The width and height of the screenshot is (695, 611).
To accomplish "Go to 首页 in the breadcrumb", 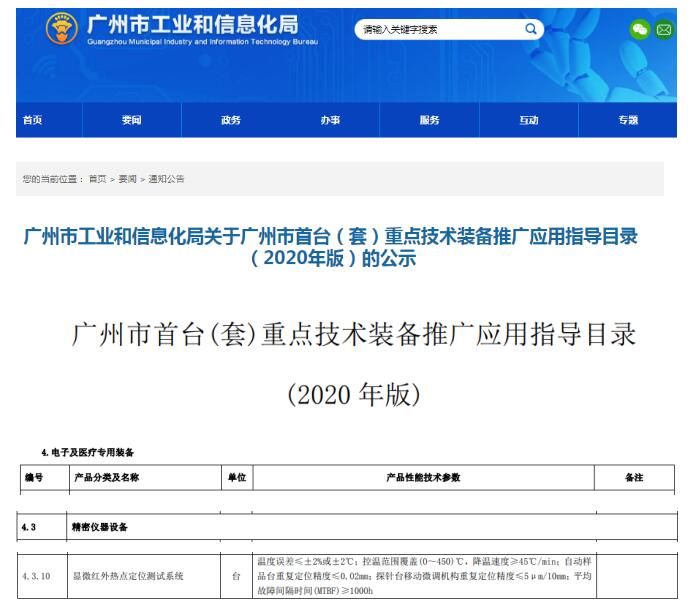I will click(98, 179).
